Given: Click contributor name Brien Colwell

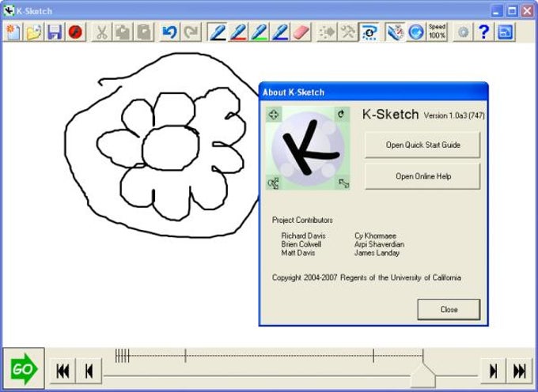Looking at the screenshot, I should (301, 244).
